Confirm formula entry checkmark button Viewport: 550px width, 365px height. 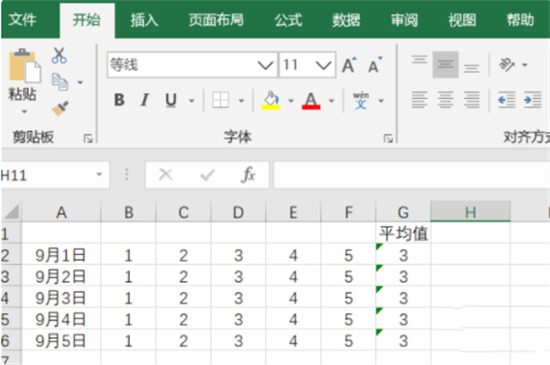point(207,174)
